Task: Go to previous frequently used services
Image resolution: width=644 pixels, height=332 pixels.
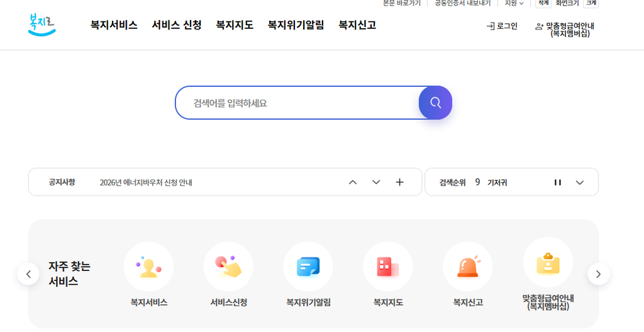Action: (28, 274)
